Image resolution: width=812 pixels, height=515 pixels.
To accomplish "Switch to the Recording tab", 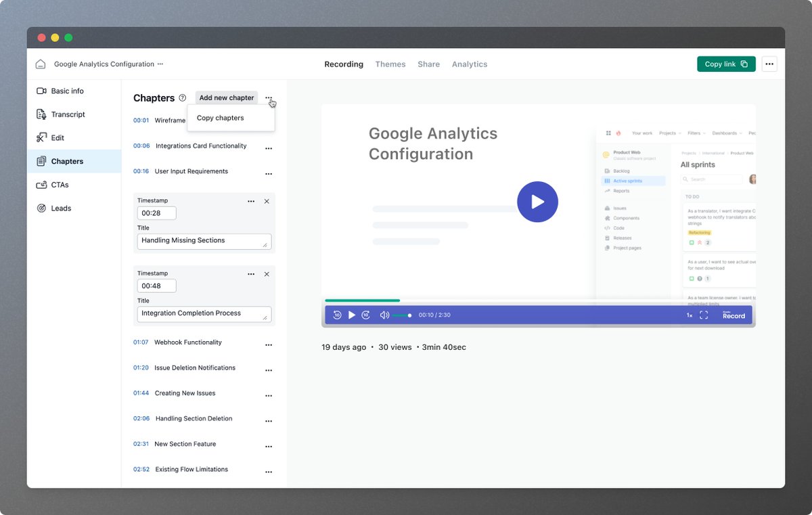I will point(344,64).
